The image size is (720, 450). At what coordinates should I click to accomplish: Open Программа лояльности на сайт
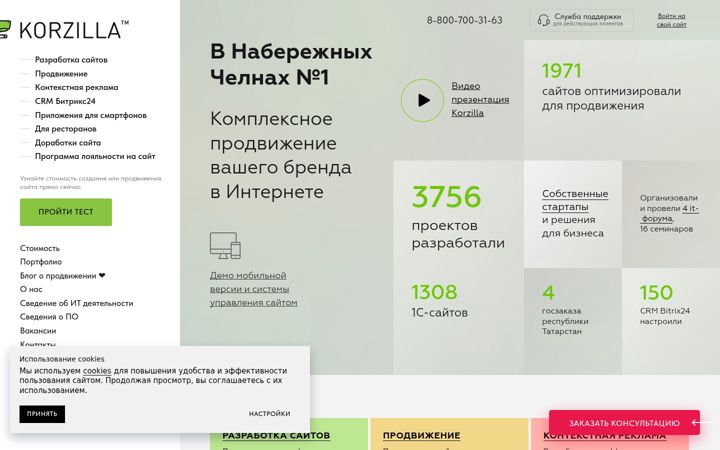tap(95, 157)
